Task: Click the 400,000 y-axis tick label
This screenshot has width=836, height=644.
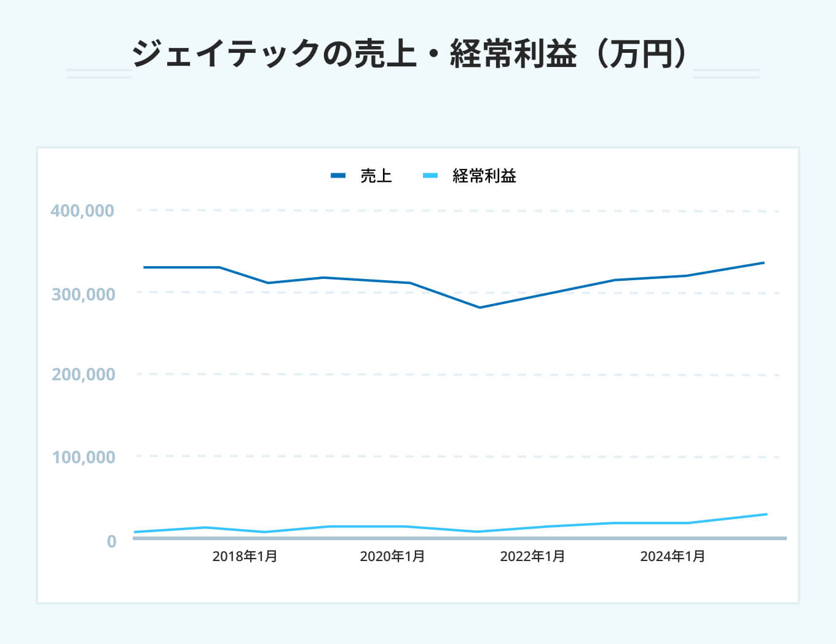Action: pos(82,211)
